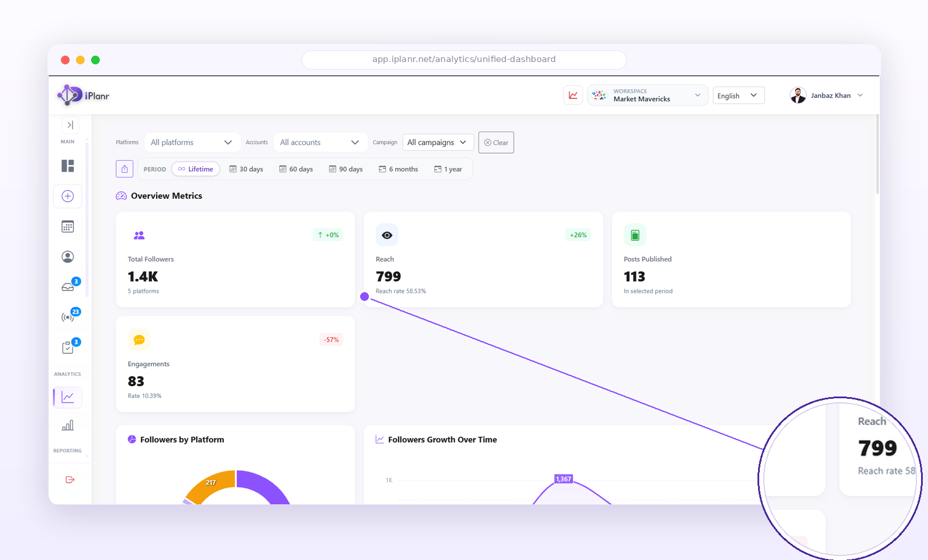The width and height of the screenshot is (928, 560).
Task: Select the 1 year period
Action: pos(448,169)
